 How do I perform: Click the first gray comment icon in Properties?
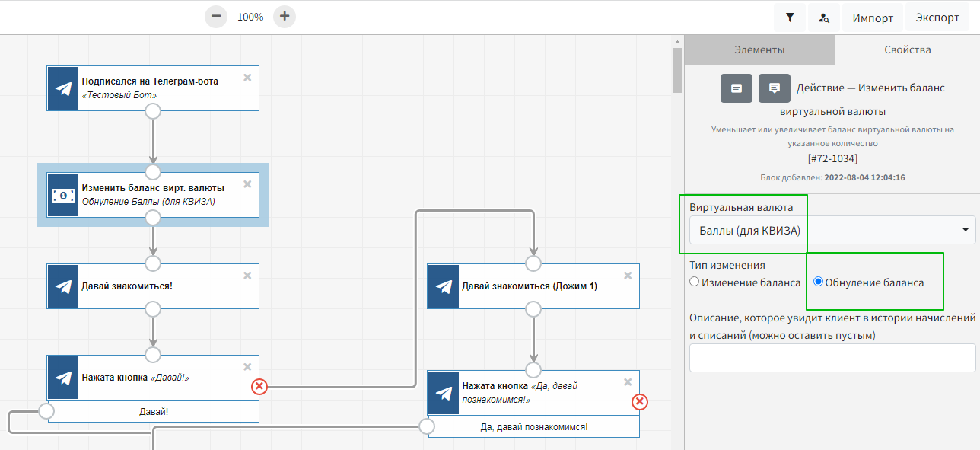click(737, 88)
